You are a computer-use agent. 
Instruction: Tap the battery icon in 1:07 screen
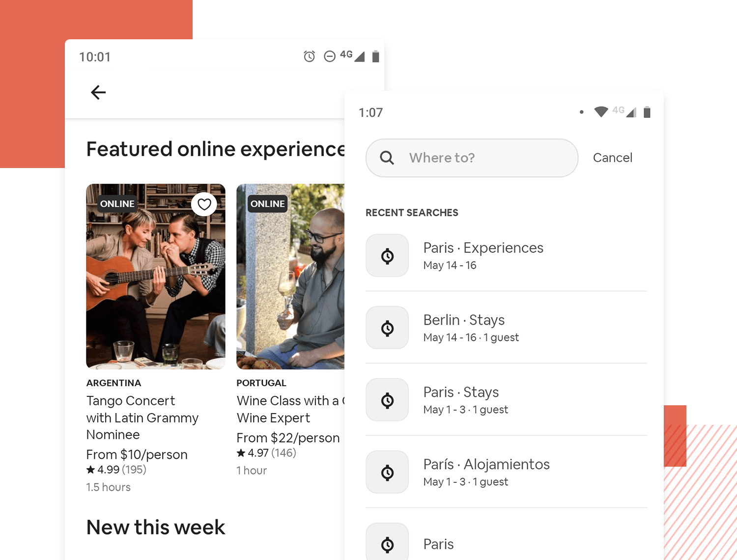pos(647,112)
